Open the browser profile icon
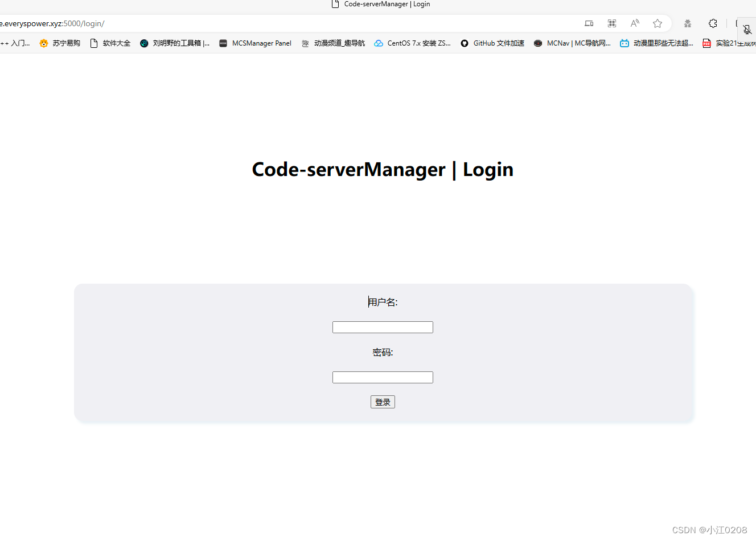This screenshot has height=540, width=756. coord(687,23)
